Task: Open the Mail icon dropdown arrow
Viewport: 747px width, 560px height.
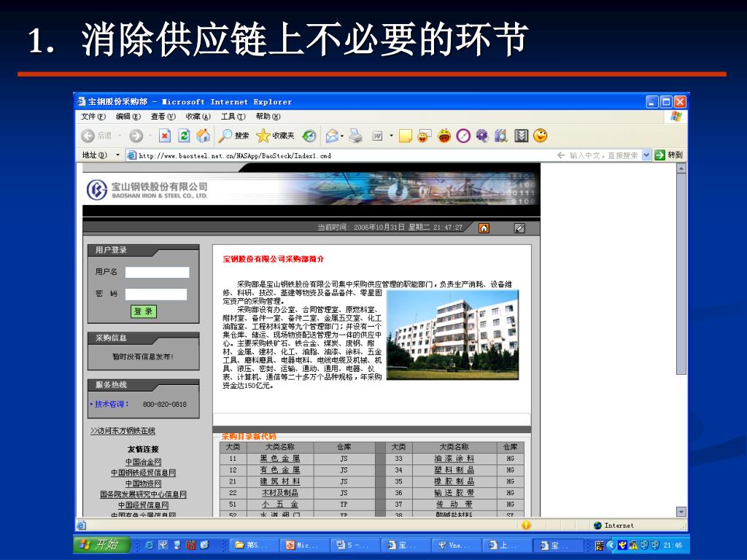Action: tap(342, 136)
